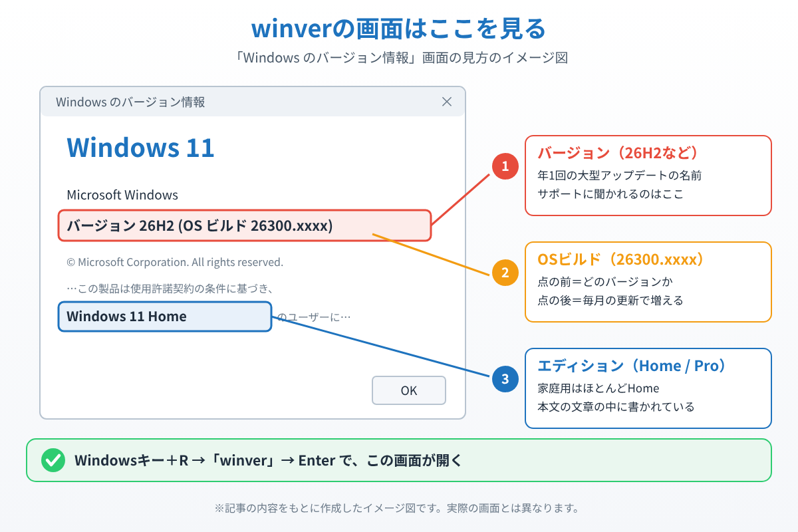Click the line '…この製品は使用許諾契約の条件に基づき、'
Viewport: 798px width, 532px height.
[171, 289]
